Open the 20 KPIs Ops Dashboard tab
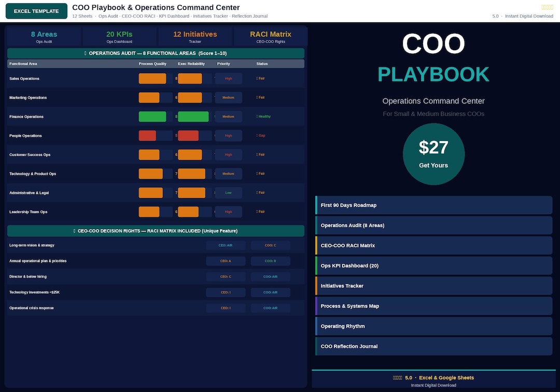560x392 pixels. pos(119,37)
